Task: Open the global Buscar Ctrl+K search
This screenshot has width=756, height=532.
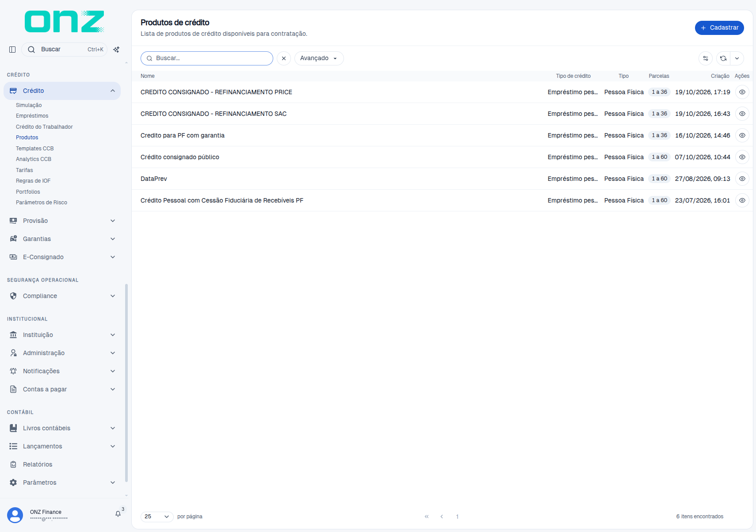Action: coord(64,50)
